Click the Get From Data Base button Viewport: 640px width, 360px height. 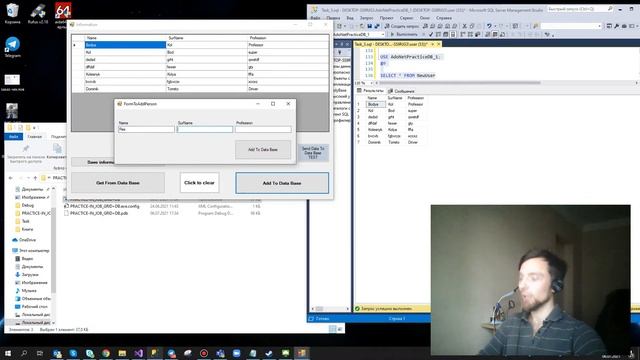118,183
